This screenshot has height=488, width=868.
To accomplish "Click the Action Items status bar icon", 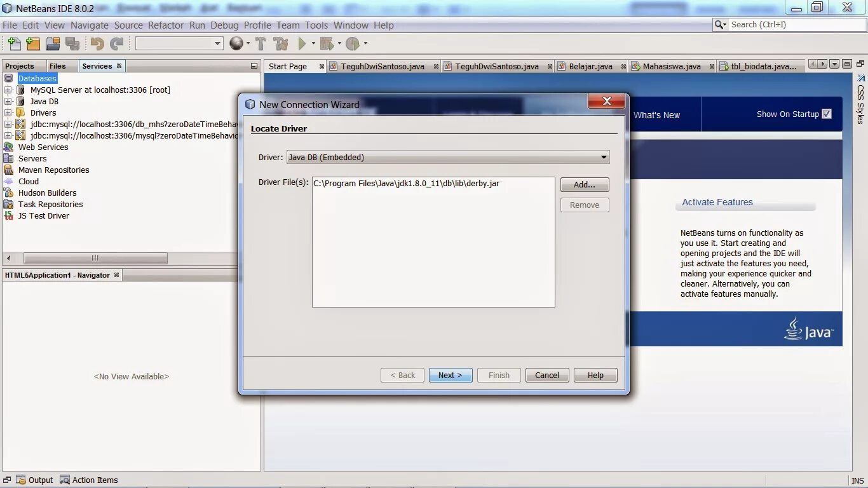I will [65, 480].
